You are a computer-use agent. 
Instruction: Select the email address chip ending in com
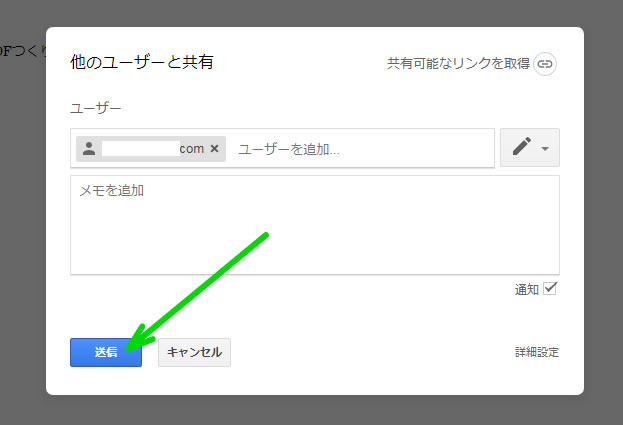click(x=150, y=149)
